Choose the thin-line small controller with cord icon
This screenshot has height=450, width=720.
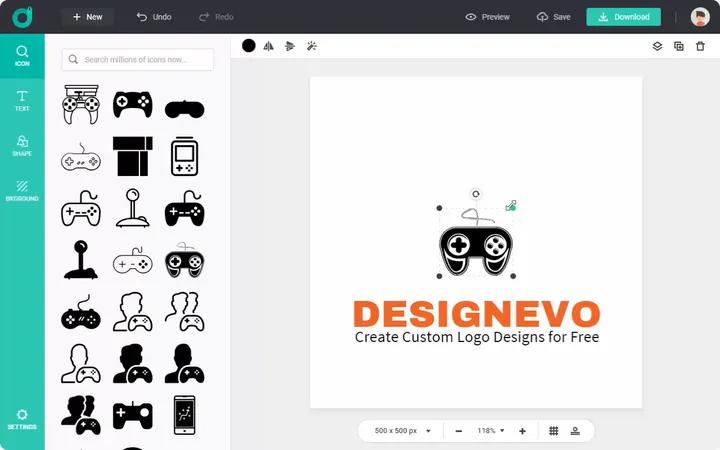pyautogui.click(x=133, y=261)
